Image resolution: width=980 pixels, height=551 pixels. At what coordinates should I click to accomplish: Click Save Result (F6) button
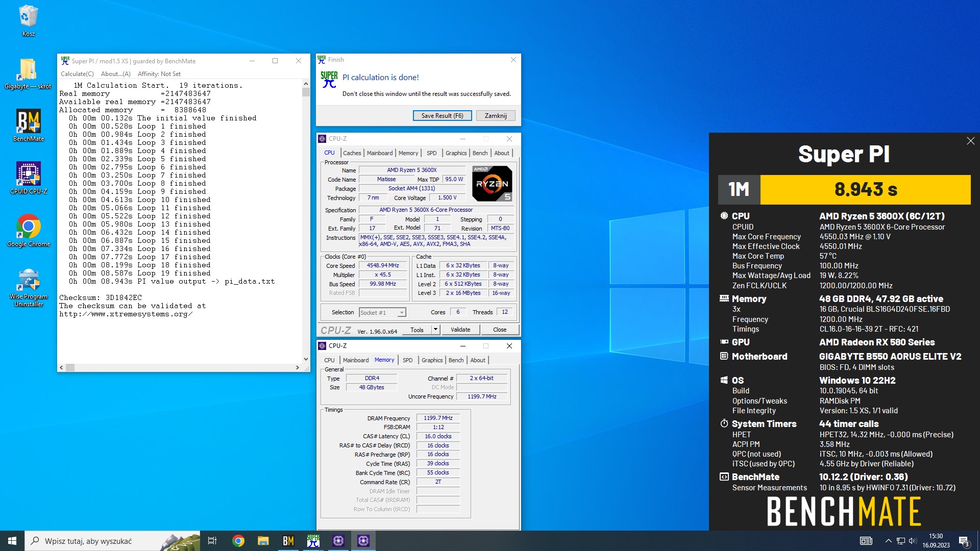click(442, 116)
